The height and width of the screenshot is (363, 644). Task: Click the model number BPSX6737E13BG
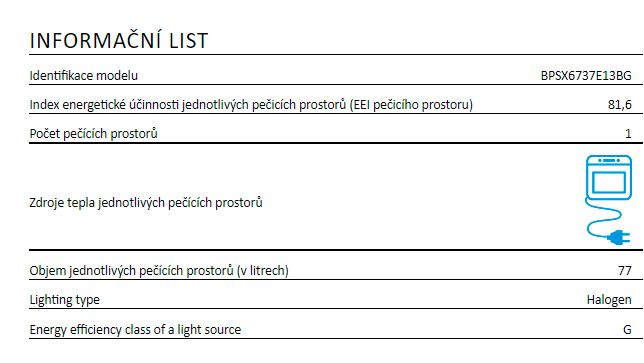tap(586, 76)
